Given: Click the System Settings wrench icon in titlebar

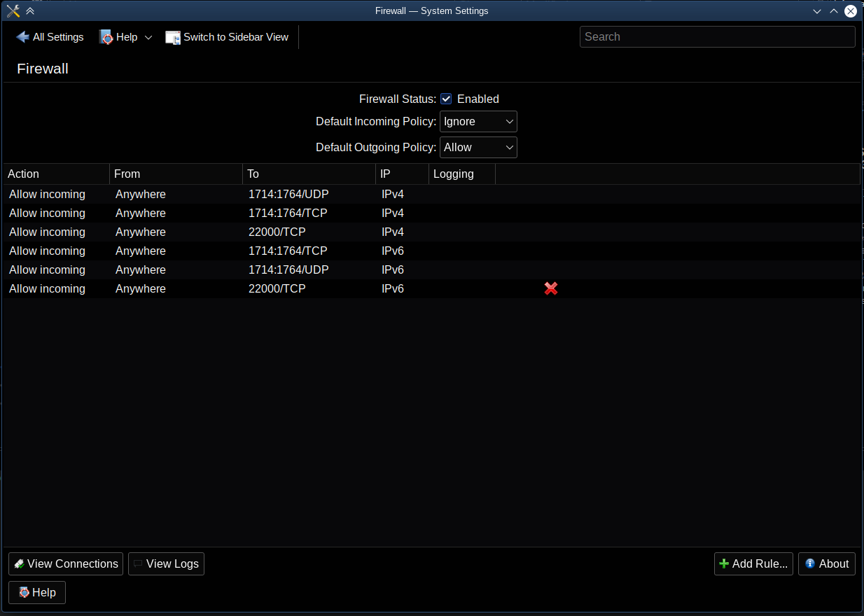Looking at the screenshot, I should (x=13, y=10).
